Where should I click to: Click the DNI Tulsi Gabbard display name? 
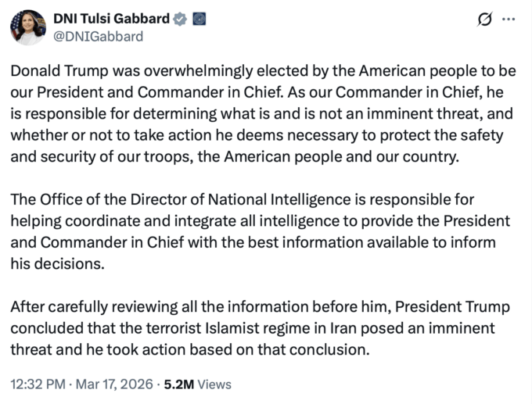pyautogui.click(x=111, y=19)
